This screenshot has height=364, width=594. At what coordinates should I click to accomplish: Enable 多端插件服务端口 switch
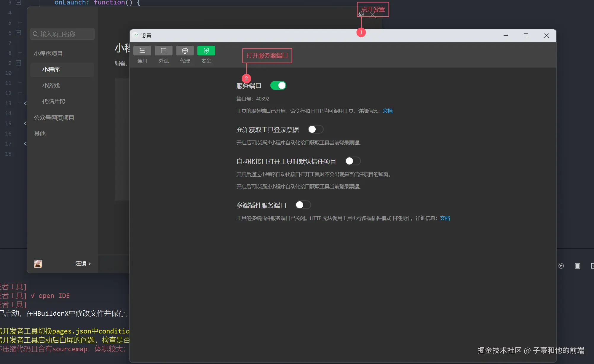coord(303,205)
